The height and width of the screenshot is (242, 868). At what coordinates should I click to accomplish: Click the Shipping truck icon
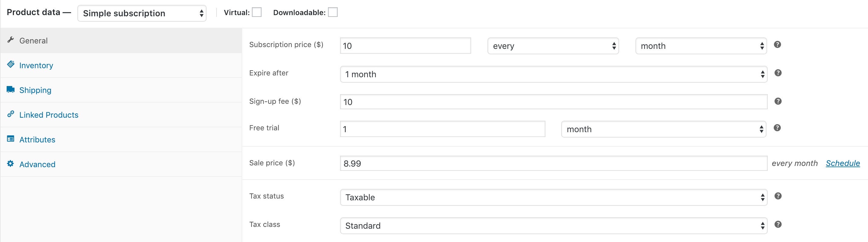(x=11, y=89)
